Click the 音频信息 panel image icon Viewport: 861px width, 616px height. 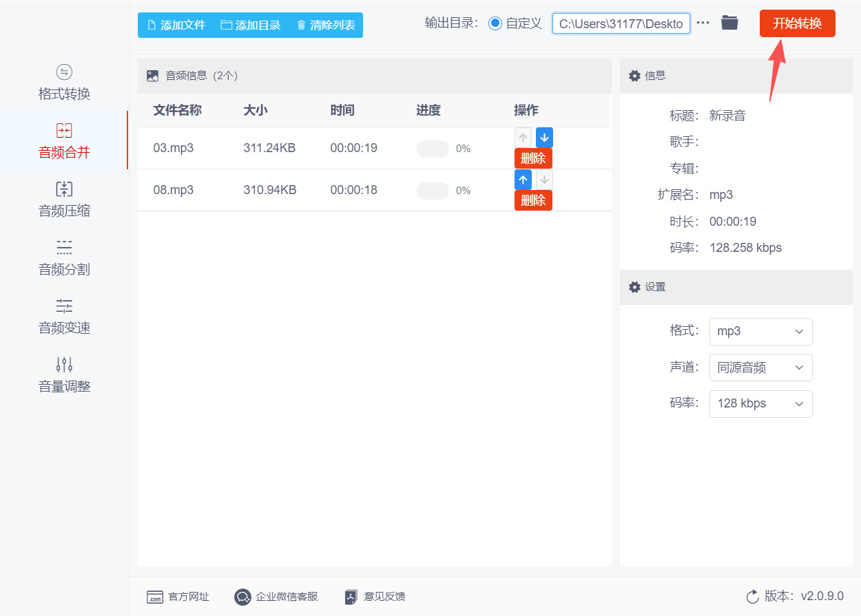[153, 76]
